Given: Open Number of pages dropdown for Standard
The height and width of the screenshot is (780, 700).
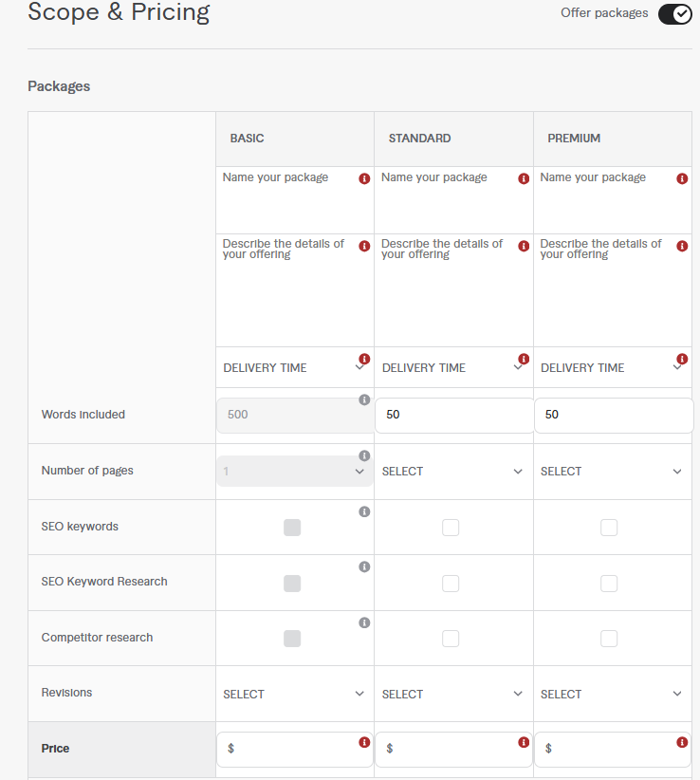Looking at the screenshot, I should click(452, 472).
